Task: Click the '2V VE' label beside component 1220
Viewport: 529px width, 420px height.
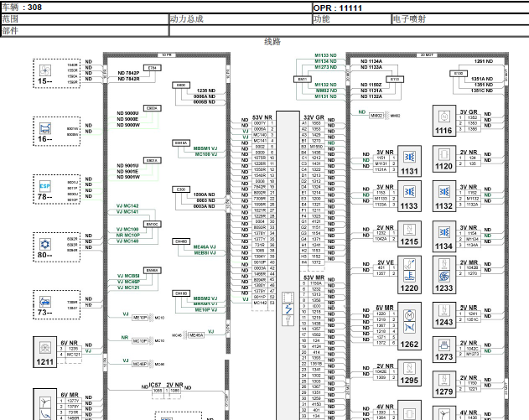Action: point(386,262)
